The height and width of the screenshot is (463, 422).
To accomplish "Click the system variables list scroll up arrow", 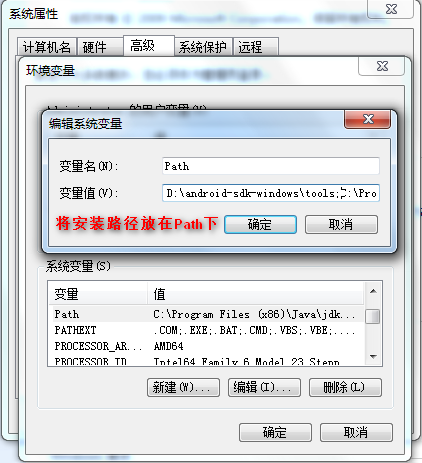I will pos(373,291).
